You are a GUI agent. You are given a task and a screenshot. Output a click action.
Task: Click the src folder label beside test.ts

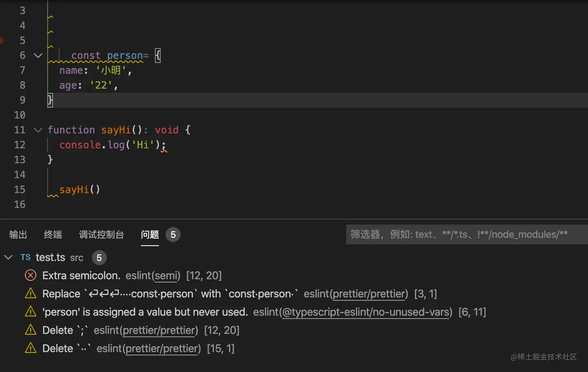coord(77,258)
